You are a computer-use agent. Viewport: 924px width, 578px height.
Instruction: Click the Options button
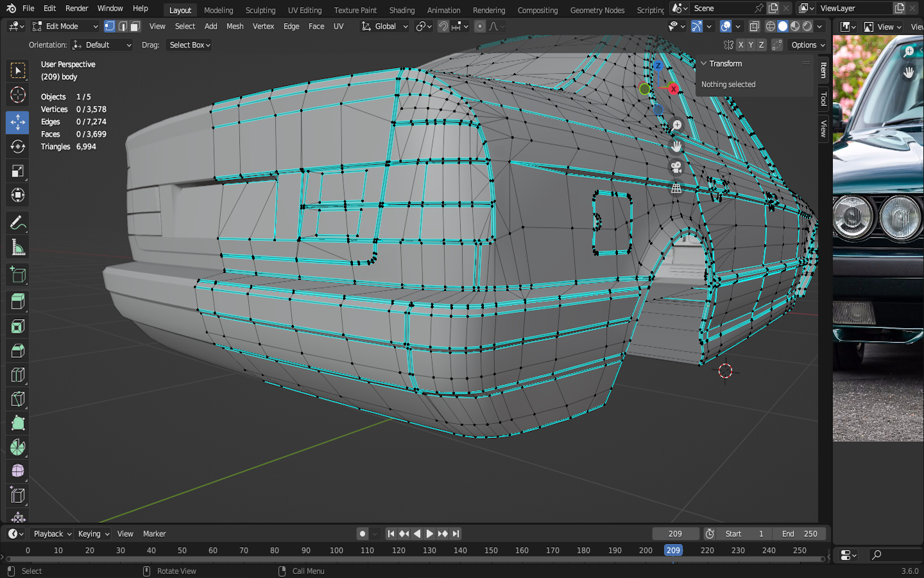point(807,45)
